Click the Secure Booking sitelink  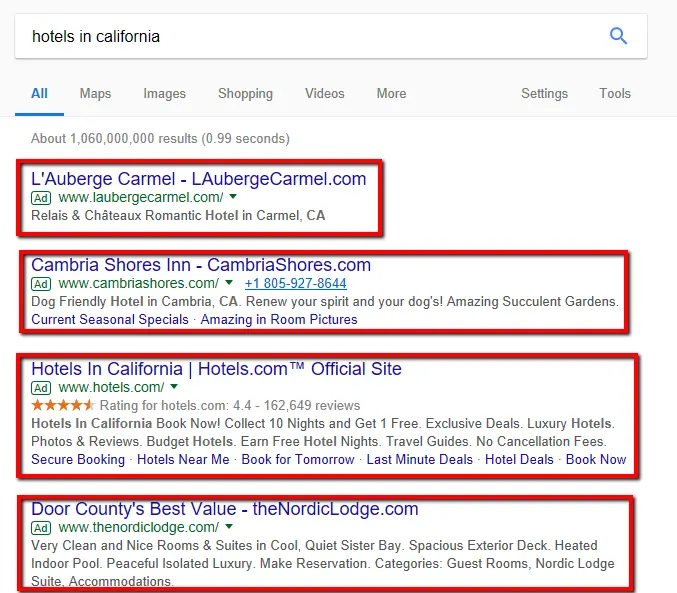pos(78,459)
